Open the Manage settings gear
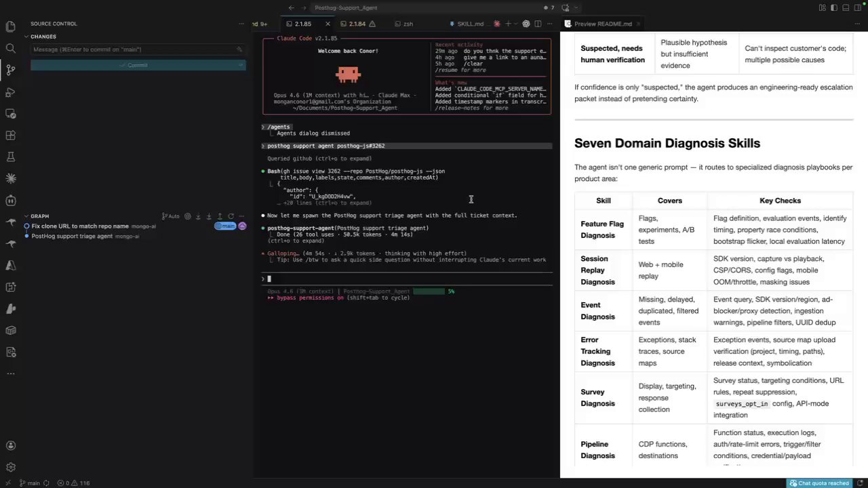 (x=10, y=467)
